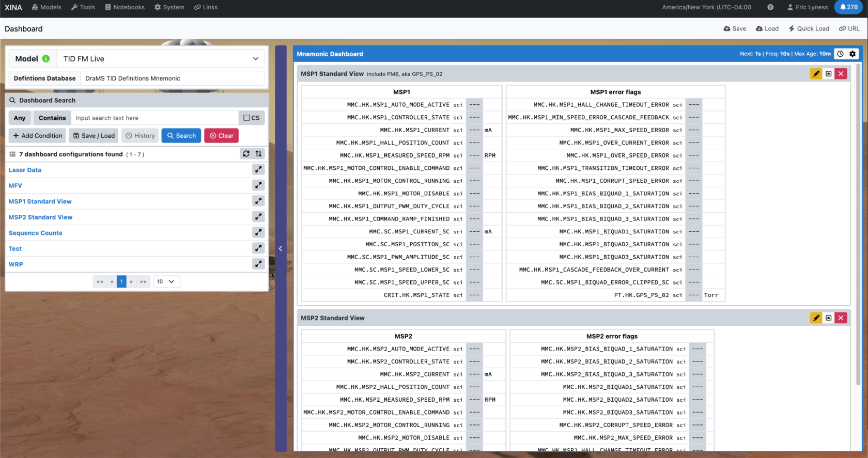Go to next page of results
The height and width of the screenshot is (458, 868).
click(131, 281)
